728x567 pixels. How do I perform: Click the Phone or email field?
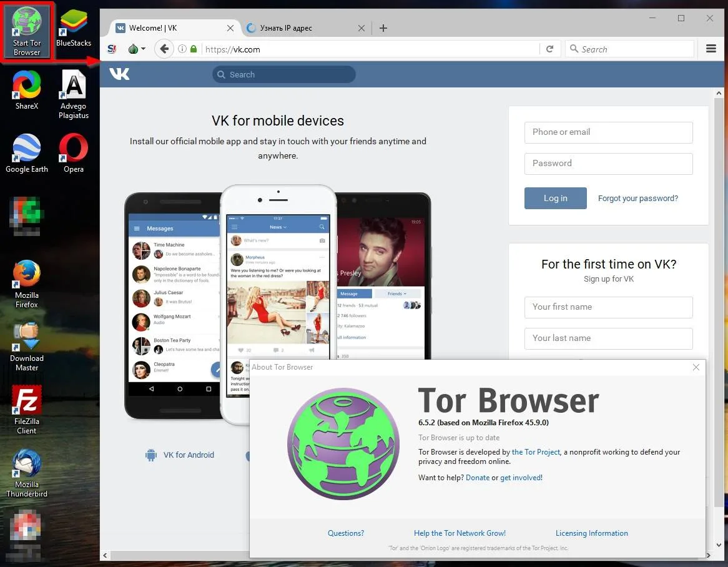(608, 132)
